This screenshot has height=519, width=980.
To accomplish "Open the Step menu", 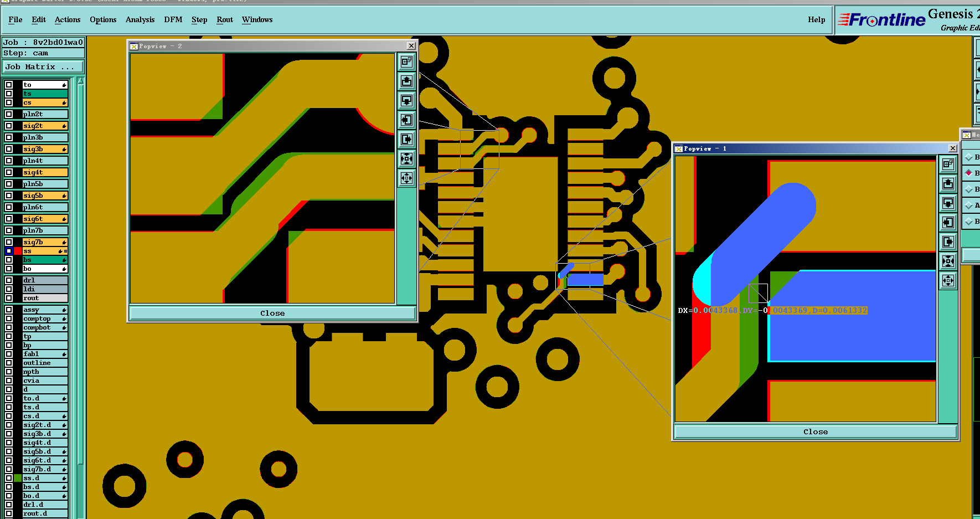I will pyautogui.click(x=199, y=19).
